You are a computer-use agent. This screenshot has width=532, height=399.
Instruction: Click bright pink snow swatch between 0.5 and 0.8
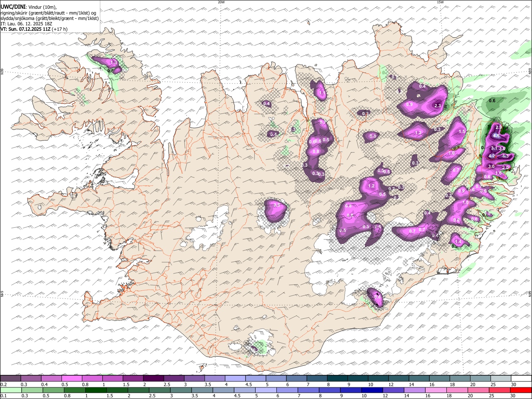point(71,378)
